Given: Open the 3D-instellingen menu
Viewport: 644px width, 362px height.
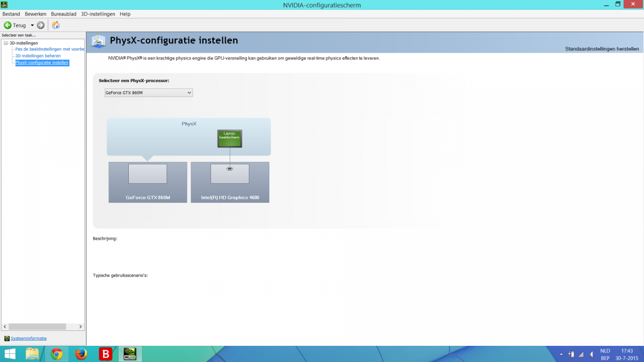Looking at the screenshot, I should click(x=98, y=14).
